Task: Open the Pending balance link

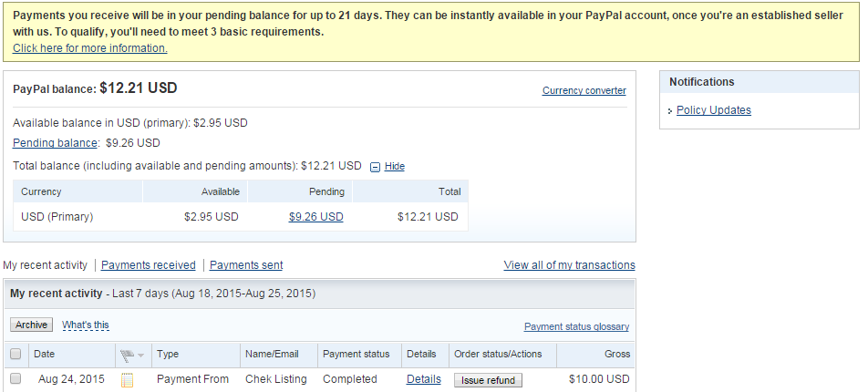Action: 55,143
